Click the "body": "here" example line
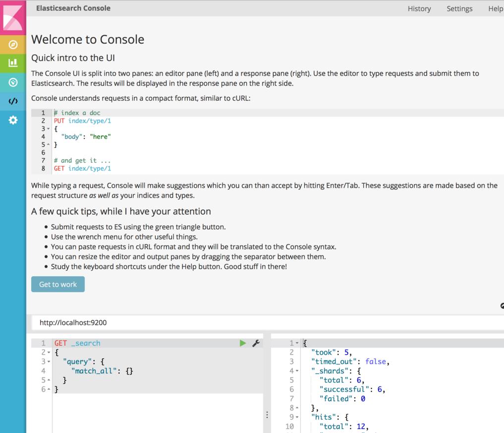504x433 pixels. point(86,137)
